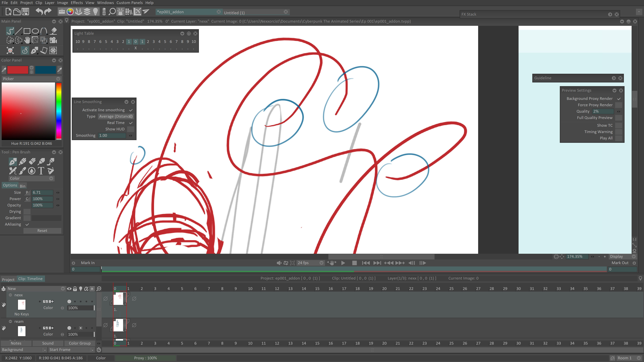The height and width of the screenshot is (362, 644).
Task: Enable the Show HUD checkbox
Action: (x=131, y=129)
